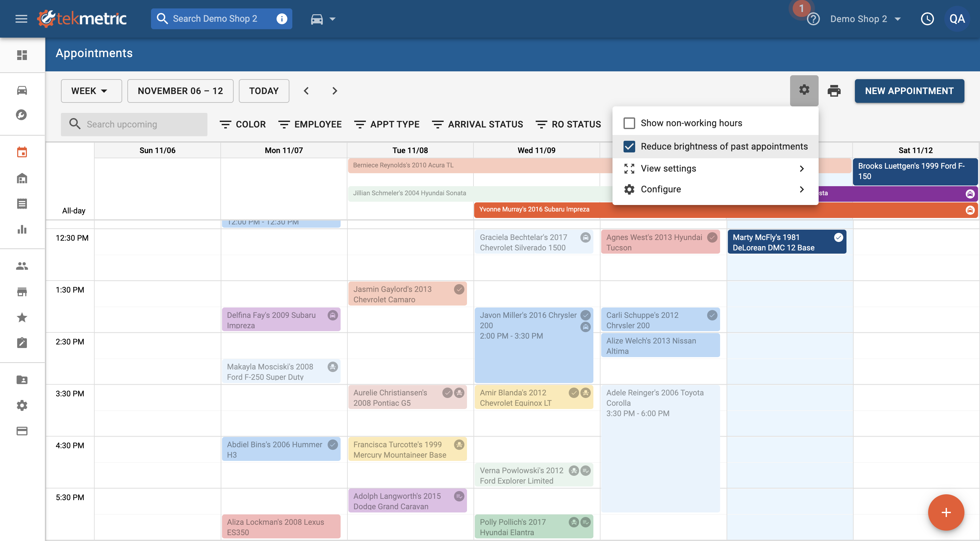Click the NEW APPOINTMENT button

tap(909, 91)
